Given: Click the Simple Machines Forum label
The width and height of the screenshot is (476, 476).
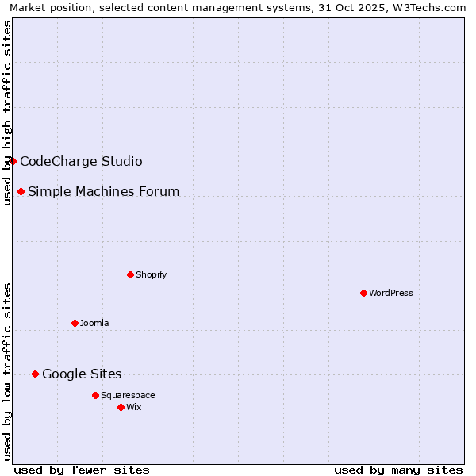Looking at the screenshot, I should [x=103, y=191].
